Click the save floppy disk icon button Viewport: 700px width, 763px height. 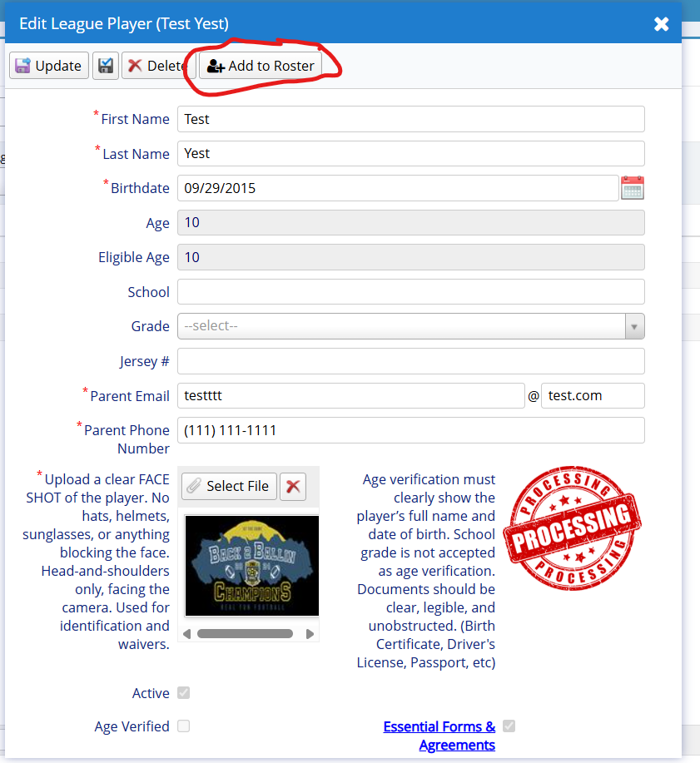(x=105, y=66)
